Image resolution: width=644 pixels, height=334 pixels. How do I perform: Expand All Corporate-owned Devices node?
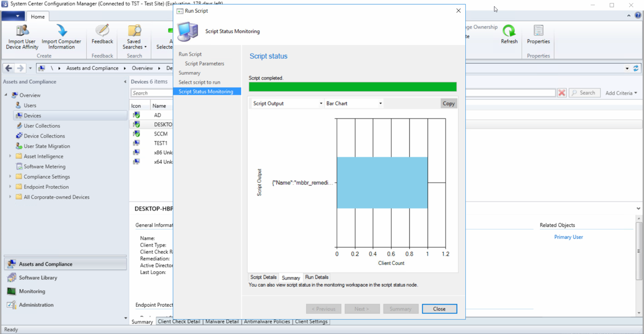point(10,197)
